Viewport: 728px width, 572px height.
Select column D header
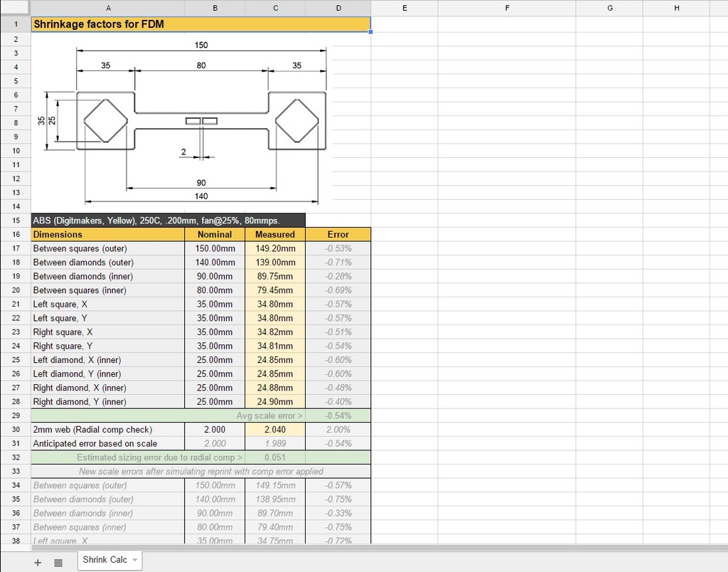pos(338,8)
